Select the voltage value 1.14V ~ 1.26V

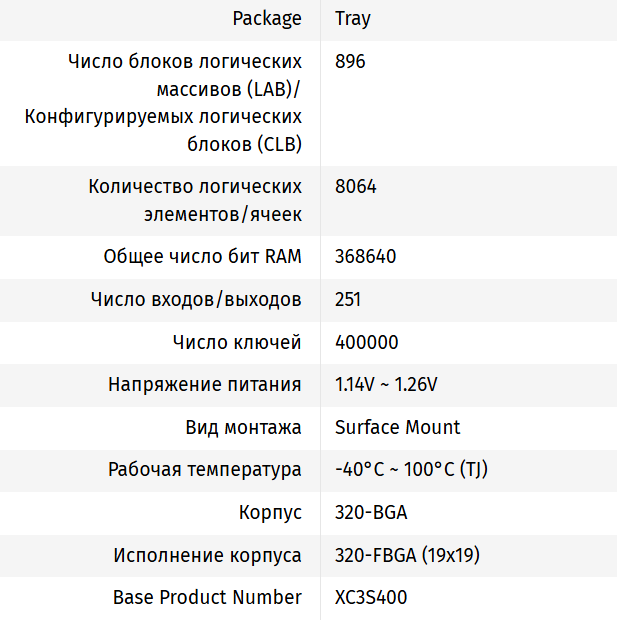click(x=386, y=385)
